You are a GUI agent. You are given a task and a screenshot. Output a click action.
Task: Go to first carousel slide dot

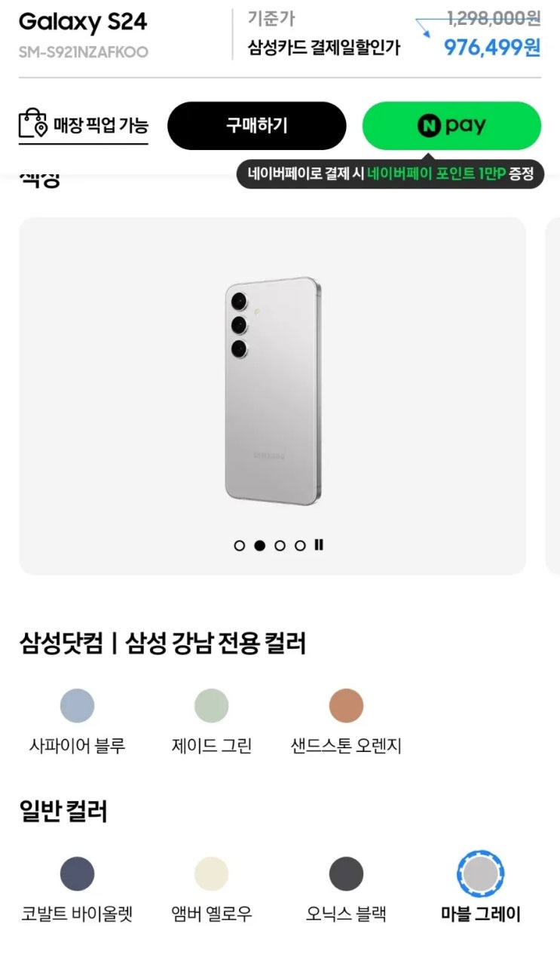coord(240,545)
